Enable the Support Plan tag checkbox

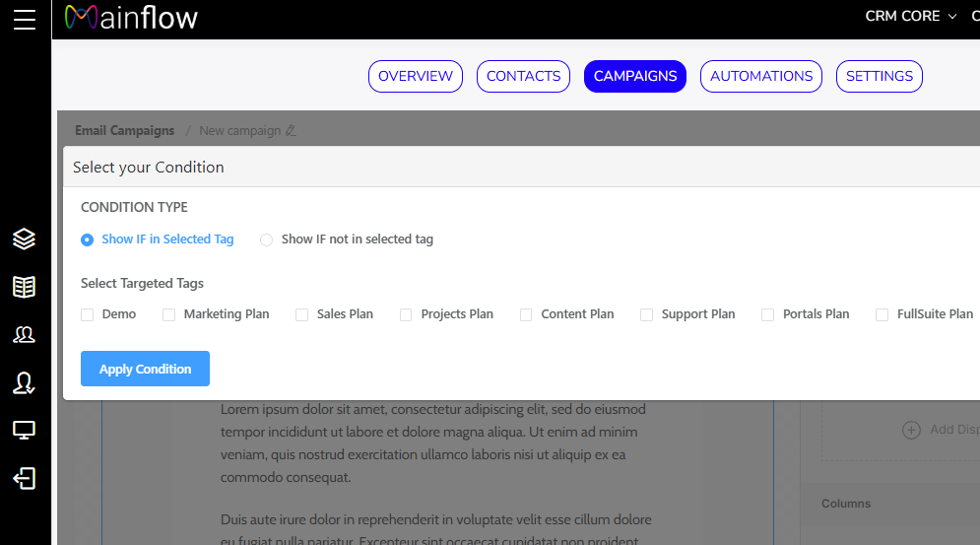[647, 314]
